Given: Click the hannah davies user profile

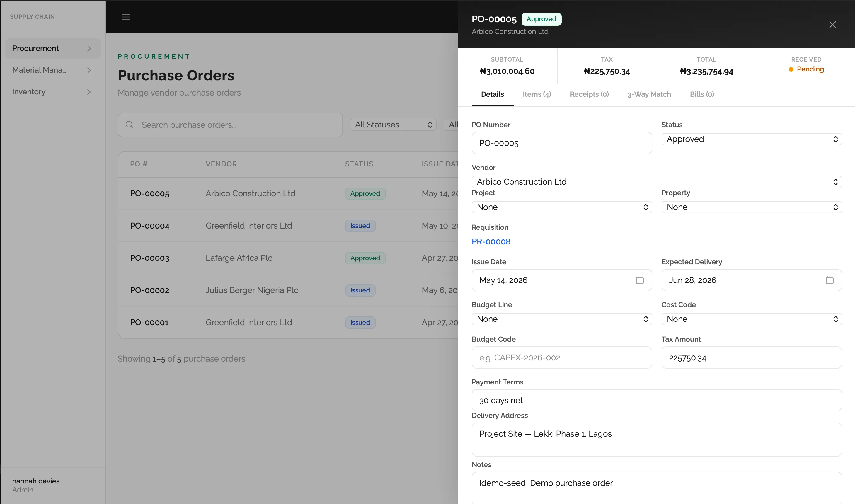Looking at the screenshot, I should pos(36,485).
